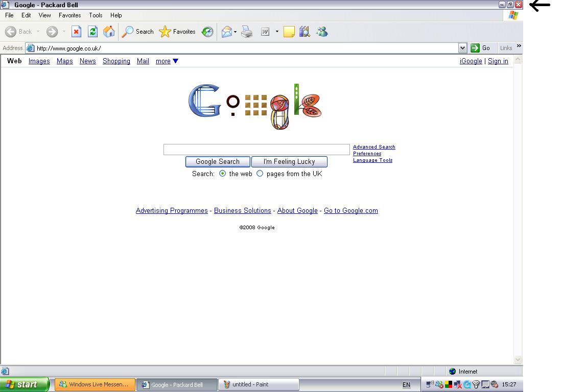Click the Messenger signed-out tray icon
Image resolution: width=562 pixels, height=392 pixels.
coord(439,384)
